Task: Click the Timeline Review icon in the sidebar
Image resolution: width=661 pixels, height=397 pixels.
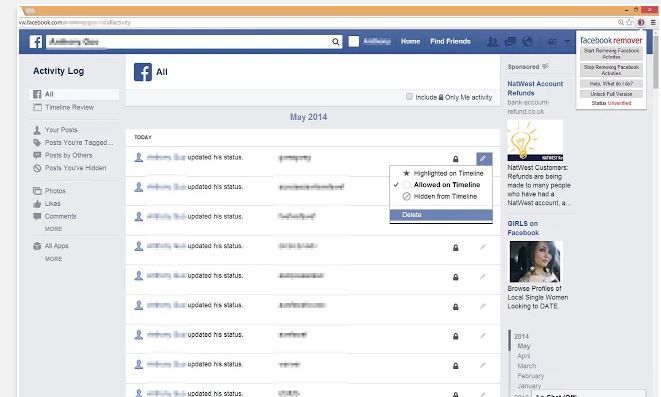Action: click(37, 107)
